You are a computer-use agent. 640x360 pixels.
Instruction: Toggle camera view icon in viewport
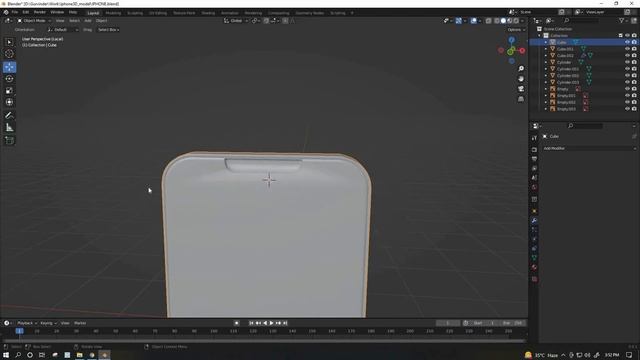click(x=521, y=89)
